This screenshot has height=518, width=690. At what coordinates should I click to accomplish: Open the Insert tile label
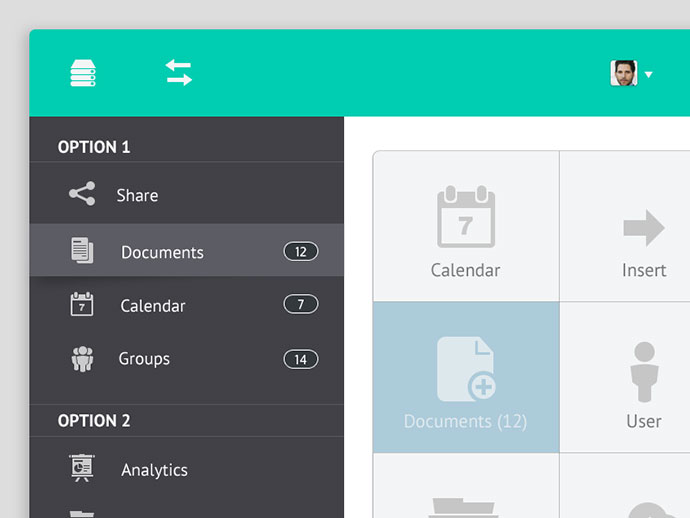click(x=644, y=270)
